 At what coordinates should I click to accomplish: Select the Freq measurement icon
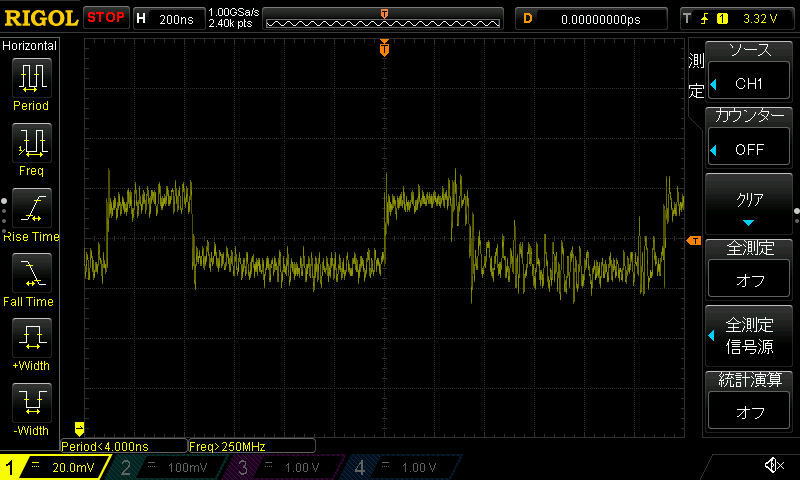31,142
